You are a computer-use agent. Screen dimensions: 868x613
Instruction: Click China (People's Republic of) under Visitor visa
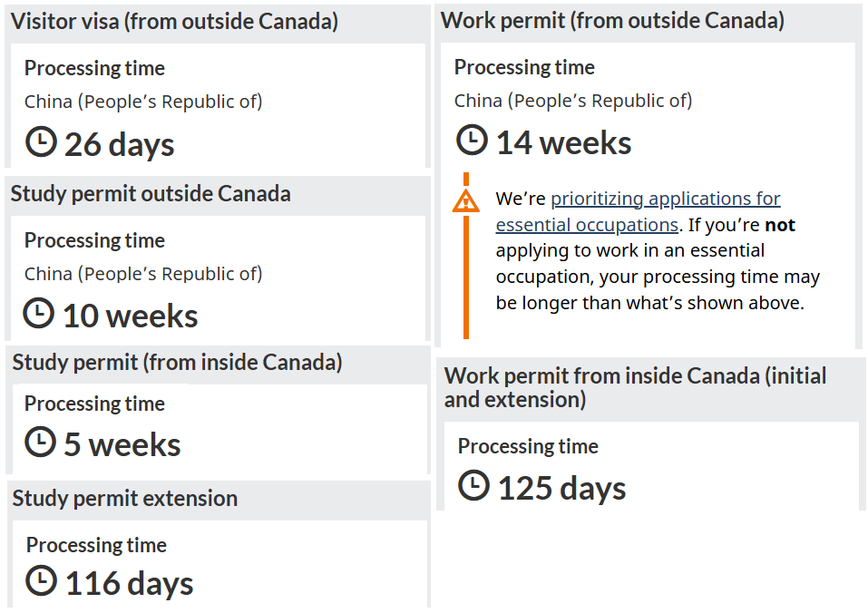(143, 102)
